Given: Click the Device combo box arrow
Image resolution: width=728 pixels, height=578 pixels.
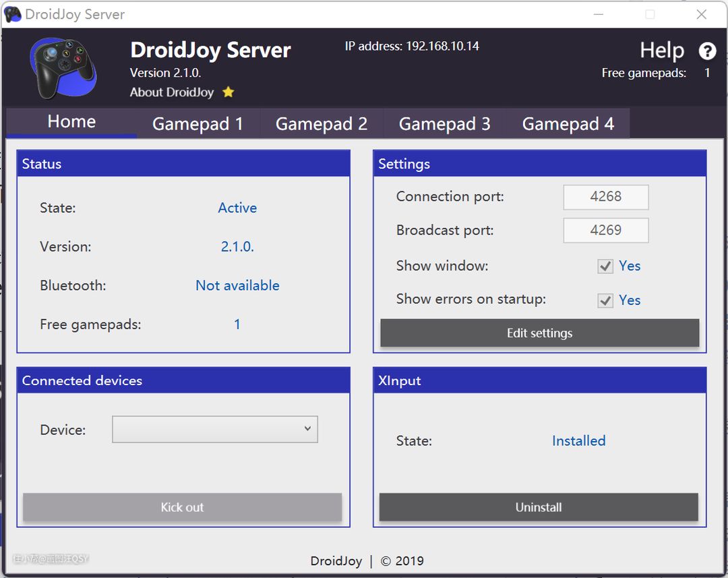Looking at the screenshot, I should 307,429.
